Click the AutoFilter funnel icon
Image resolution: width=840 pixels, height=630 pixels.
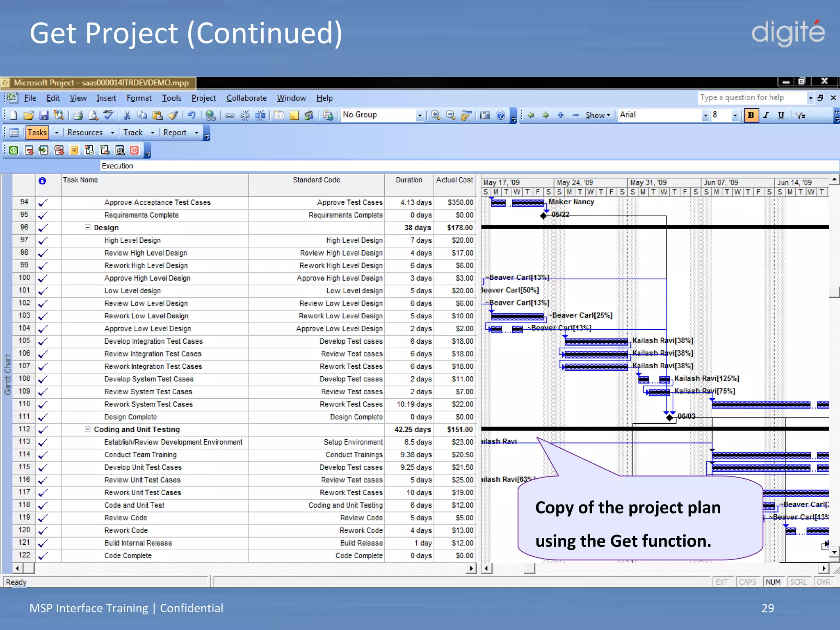[800, 116]
